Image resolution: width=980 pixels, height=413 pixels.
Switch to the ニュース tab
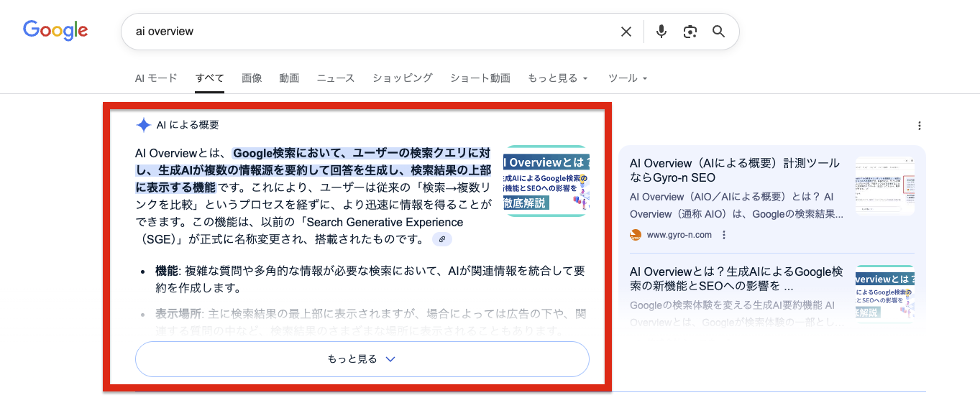pyautogui.click(x=336, y=78)
